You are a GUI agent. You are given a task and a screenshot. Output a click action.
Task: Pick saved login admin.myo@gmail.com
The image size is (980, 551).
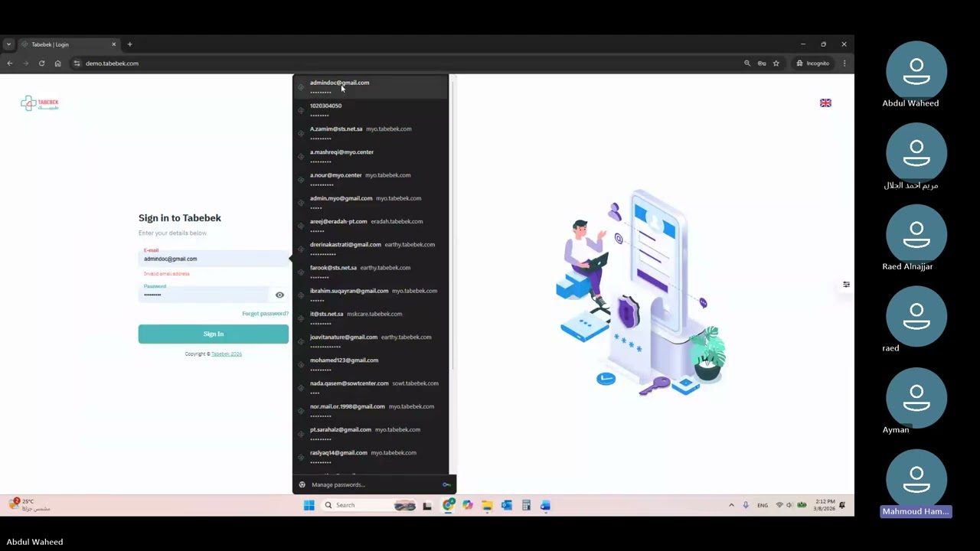click(371, 202)
